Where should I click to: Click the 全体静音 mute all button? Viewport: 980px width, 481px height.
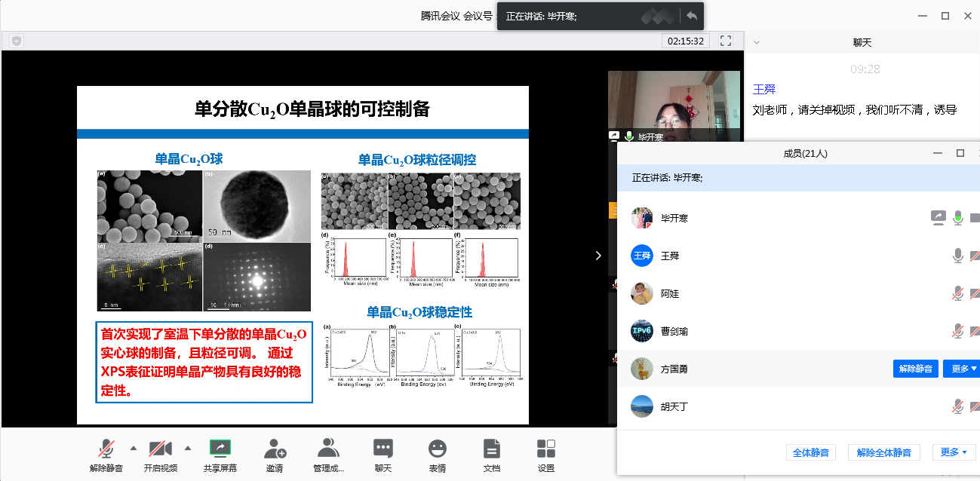tap(811, 452)
